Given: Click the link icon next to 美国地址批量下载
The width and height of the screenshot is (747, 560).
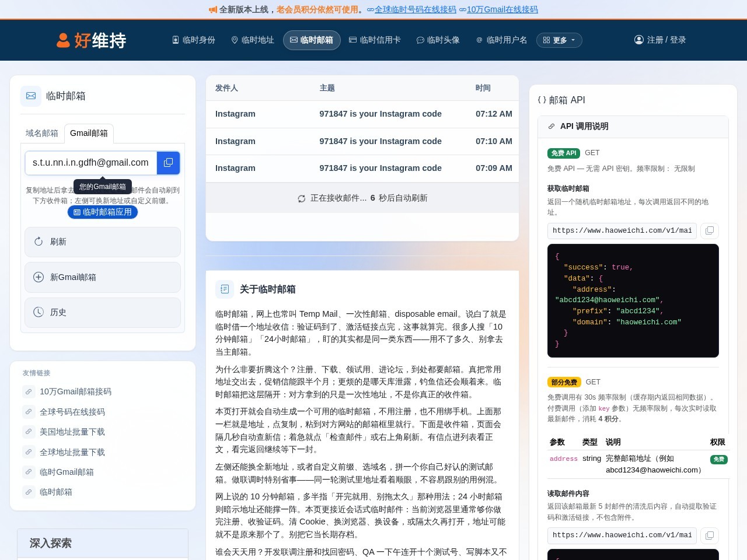Looking at the screenshot, I should 28,432.
